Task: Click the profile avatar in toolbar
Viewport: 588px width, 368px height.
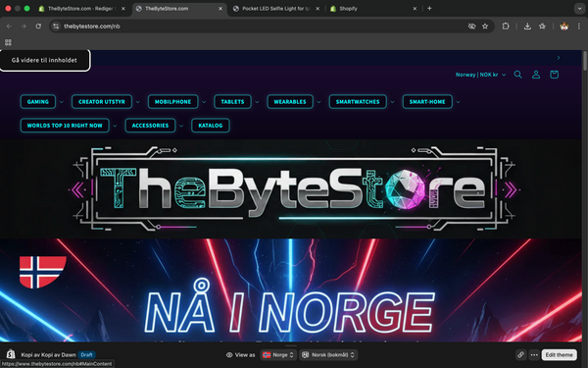Action: click(564, 26)
